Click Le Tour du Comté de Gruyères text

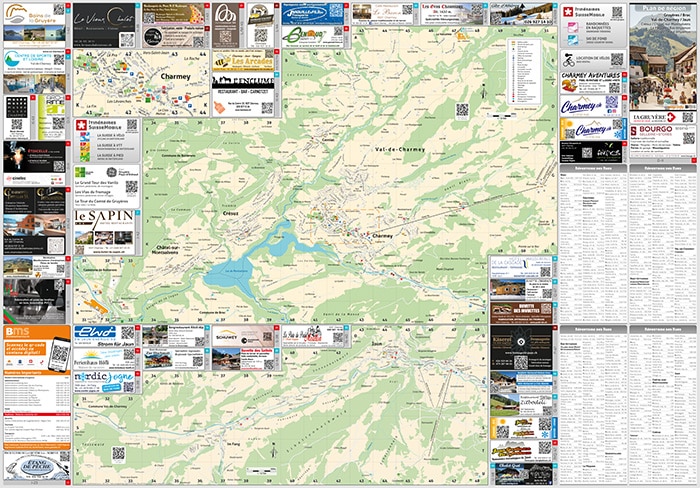[x=101, y=201]
